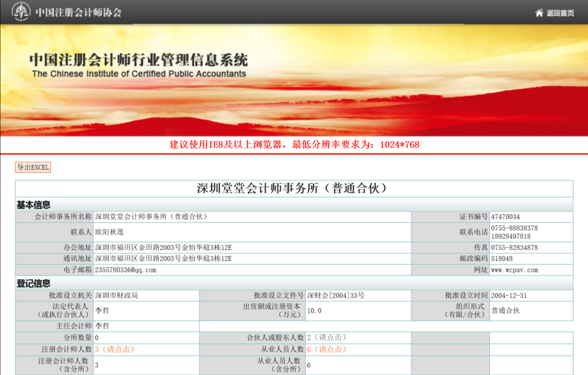Click the 登记信息 section header
Screen dimensions: 588x375
[33, 283]
